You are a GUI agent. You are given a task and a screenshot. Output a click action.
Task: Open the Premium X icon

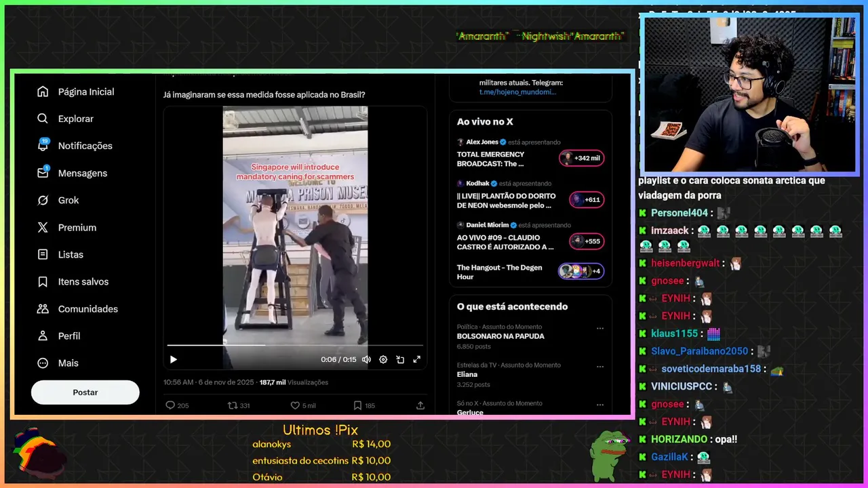pos(43,227)
